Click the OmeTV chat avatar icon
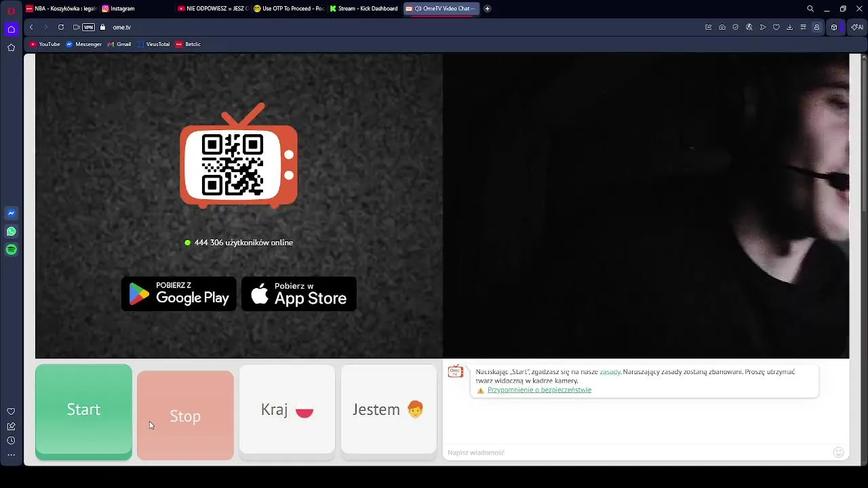Image resolution: width=868 pixels, height=488 pixels. 455,371
